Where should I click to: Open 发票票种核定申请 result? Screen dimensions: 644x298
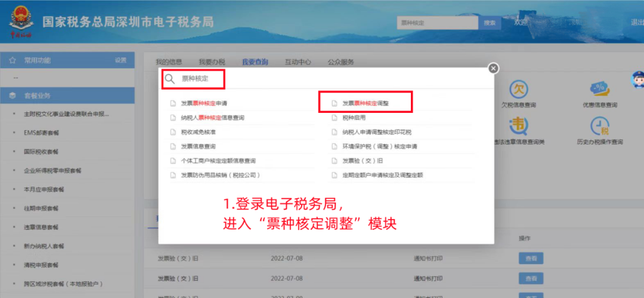tap(204, 103)
